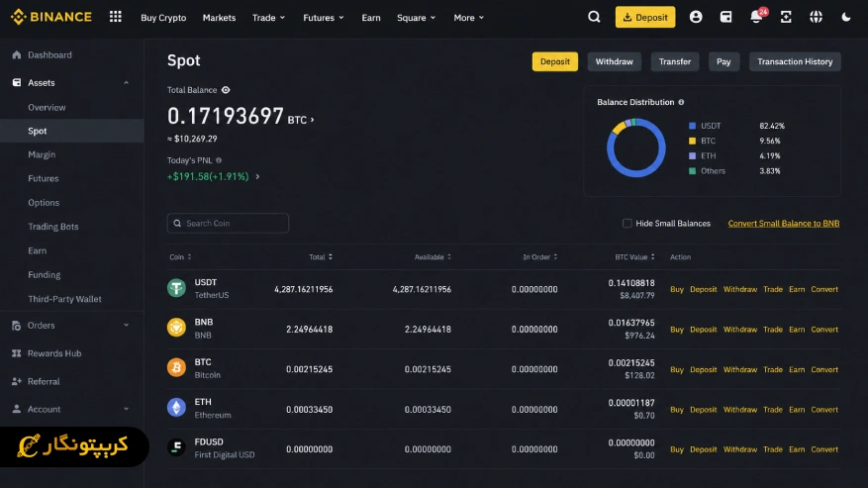Click Withdraw link in USDT row
The image size is (868, 488).
740,289
